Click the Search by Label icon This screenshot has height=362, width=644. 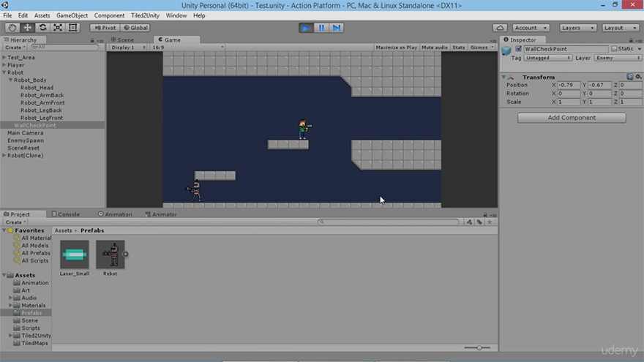click(x=479, y=222)
